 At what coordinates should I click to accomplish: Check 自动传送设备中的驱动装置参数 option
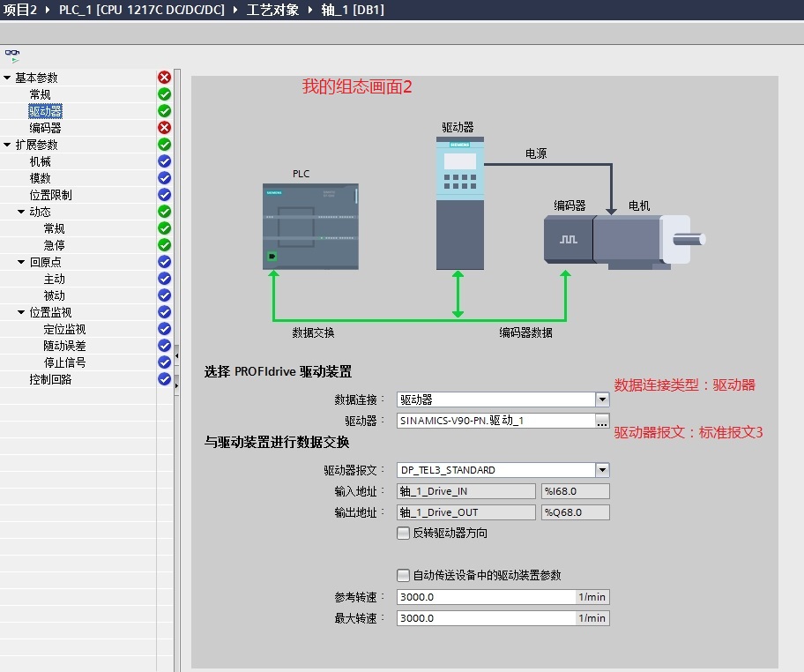click(404, 575)
